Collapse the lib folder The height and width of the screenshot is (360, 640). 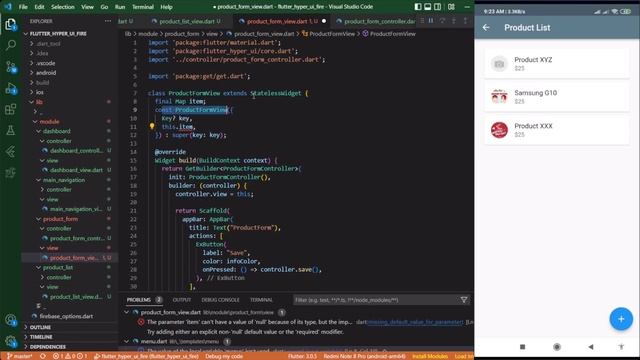point(39,102)
